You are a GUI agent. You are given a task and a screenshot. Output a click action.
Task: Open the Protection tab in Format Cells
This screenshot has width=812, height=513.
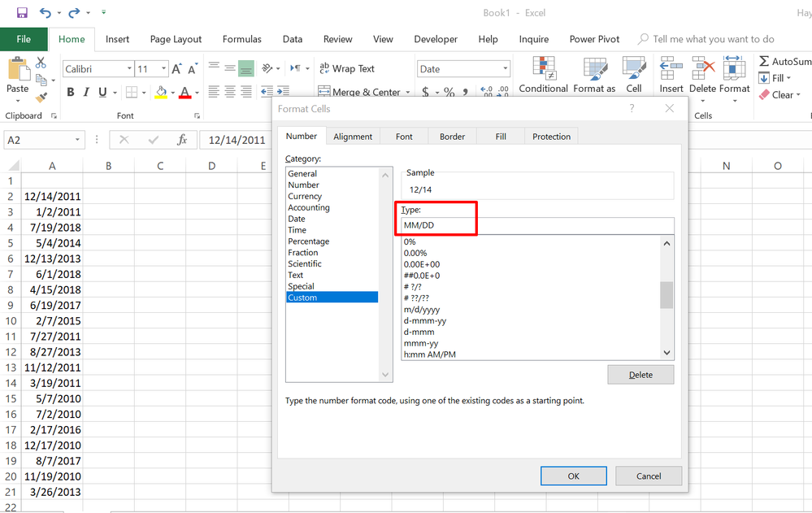coord(552,137)
